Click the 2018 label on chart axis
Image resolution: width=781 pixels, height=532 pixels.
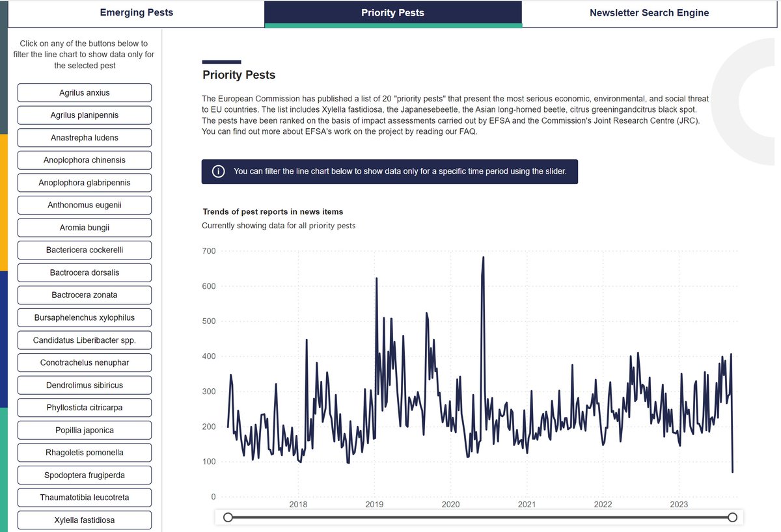point(298,504)
